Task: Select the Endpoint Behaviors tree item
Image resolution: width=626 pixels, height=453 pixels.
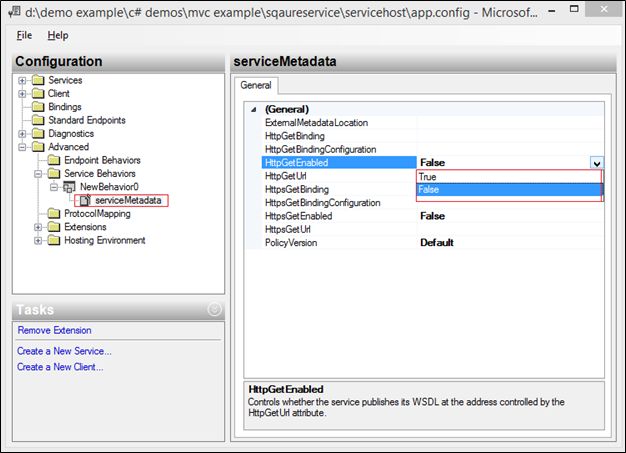Action: 102,160
